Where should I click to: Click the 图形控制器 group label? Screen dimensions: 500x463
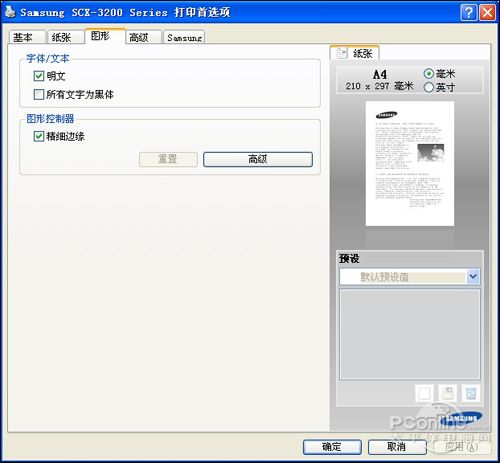50,119
